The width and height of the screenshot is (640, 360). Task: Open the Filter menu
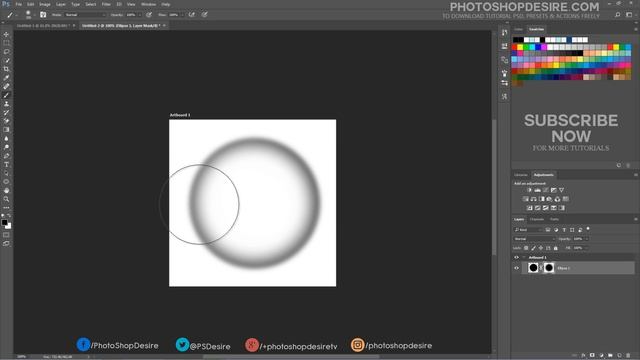106,4
